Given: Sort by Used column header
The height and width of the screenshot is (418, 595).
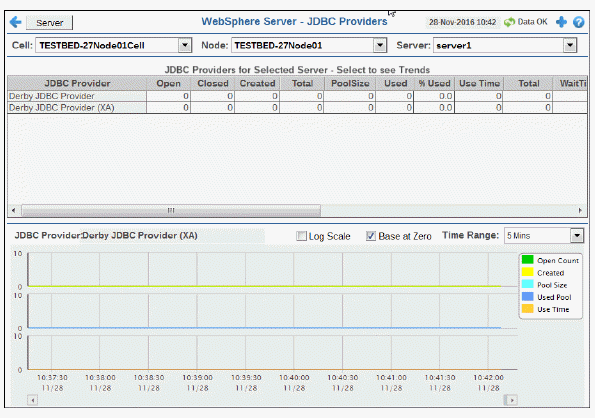Looking at the screenshot, I should (395, 83).
